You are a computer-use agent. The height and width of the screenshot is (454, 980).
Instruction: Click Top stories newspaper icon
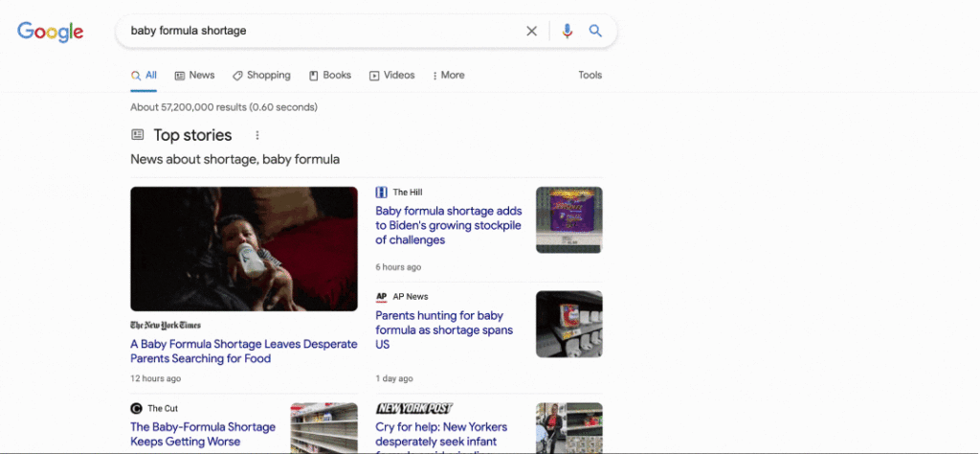tap(138, 134)
